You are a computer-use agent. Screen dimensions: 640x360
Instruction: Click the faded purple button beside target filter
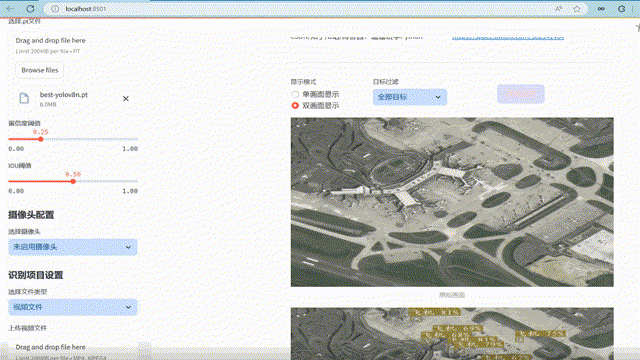[x=520, y=94]
